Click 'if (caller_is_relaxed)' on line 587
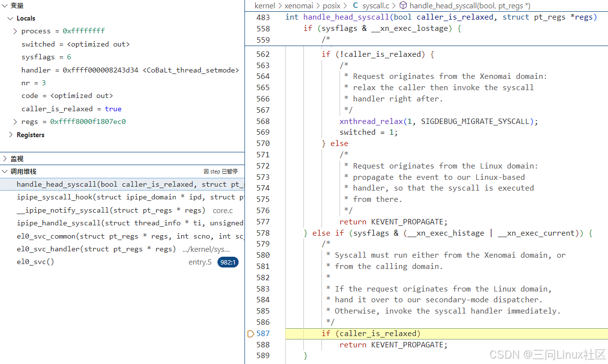The width and height of the screenshot is (608, 364). (371, 334)
